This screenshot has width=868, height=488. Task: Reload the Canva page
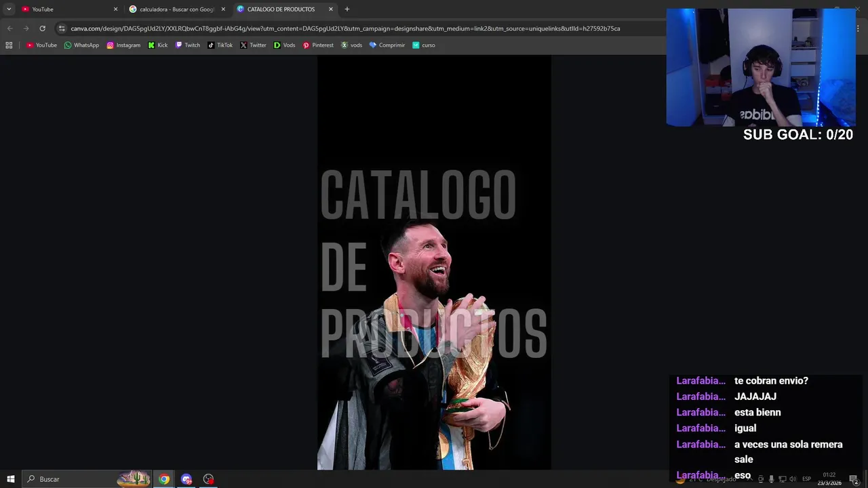42,28
